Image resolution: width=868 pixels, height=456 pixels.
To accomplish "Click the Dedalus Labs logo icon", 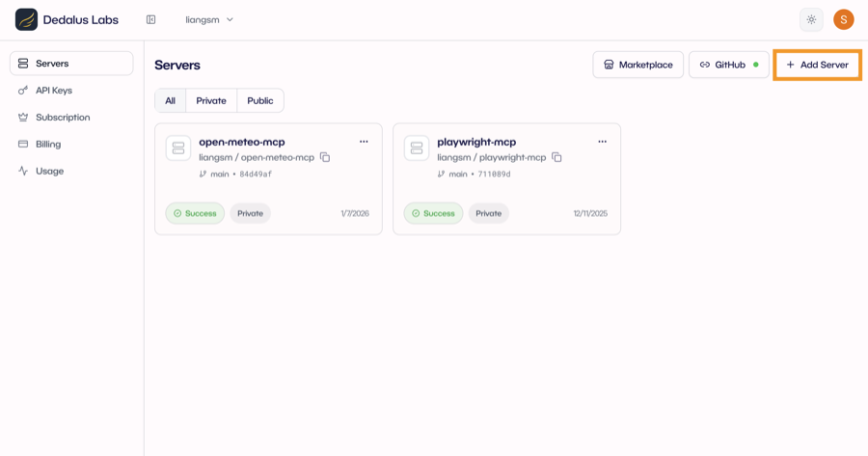I will [26, 19].
